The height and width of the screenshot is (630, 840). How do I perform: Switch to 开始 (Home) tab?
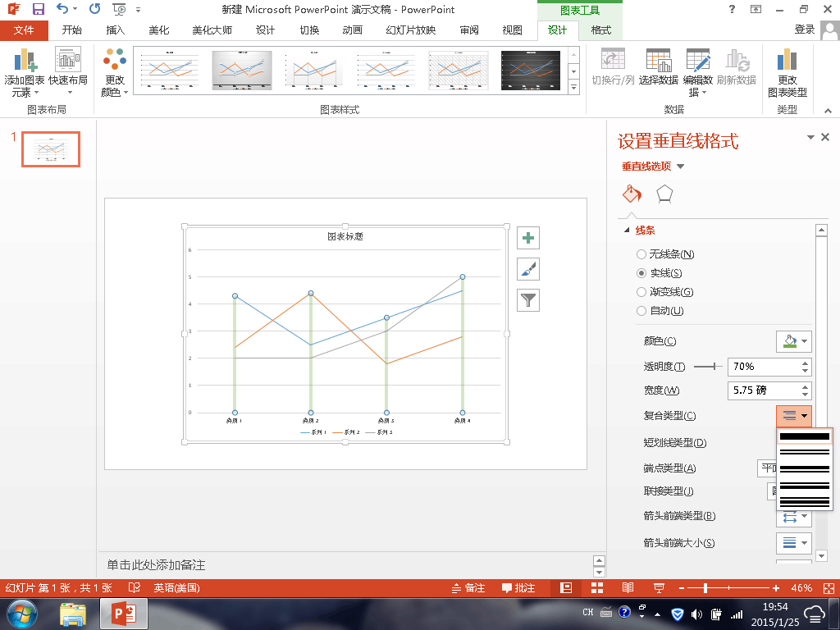[x=72, y=30]
